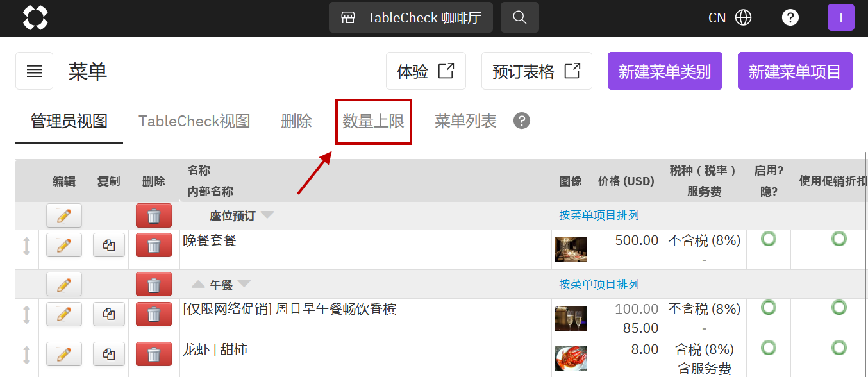Edit the 龙虾 | 甜柿 item
The height and width of the screenshot is (377, 868).
(64, 354)
